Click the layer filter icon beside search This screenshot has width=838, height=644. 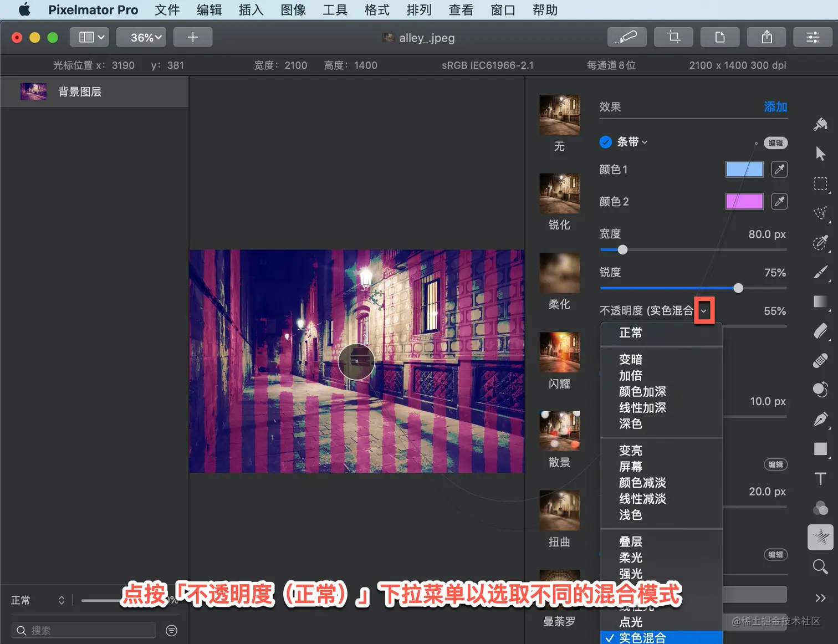point(172,630)
